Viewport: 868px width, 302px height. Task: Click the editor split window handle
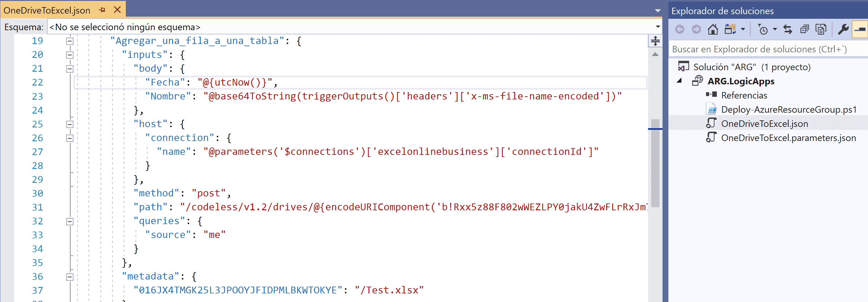(x=655, y=41)
